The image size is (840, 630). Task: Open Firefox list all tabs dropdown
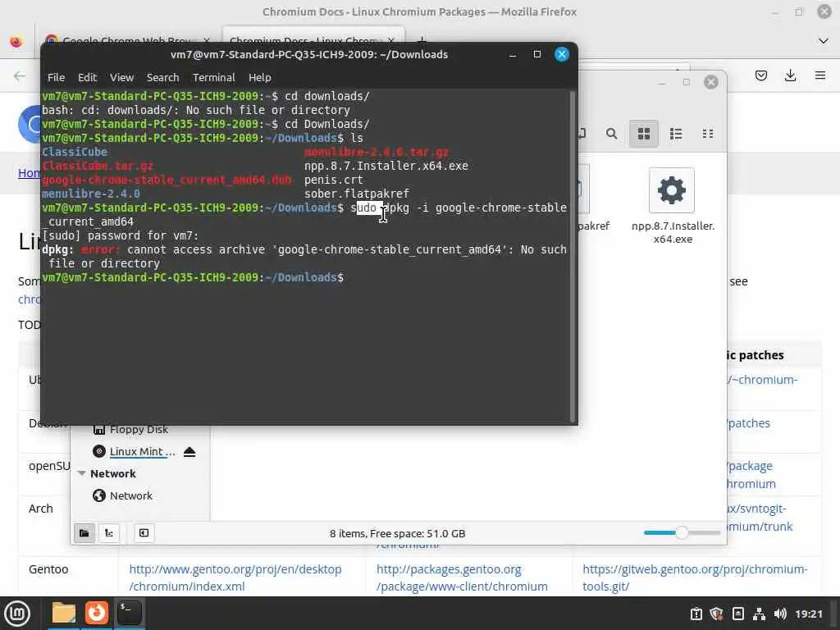[823, 41]
